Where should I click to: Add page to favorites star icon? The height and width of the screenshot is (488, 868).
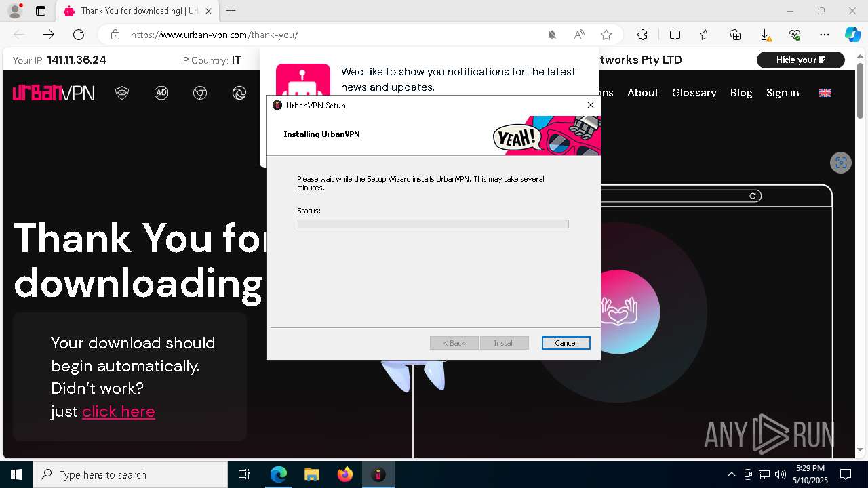tap(606, 35)
